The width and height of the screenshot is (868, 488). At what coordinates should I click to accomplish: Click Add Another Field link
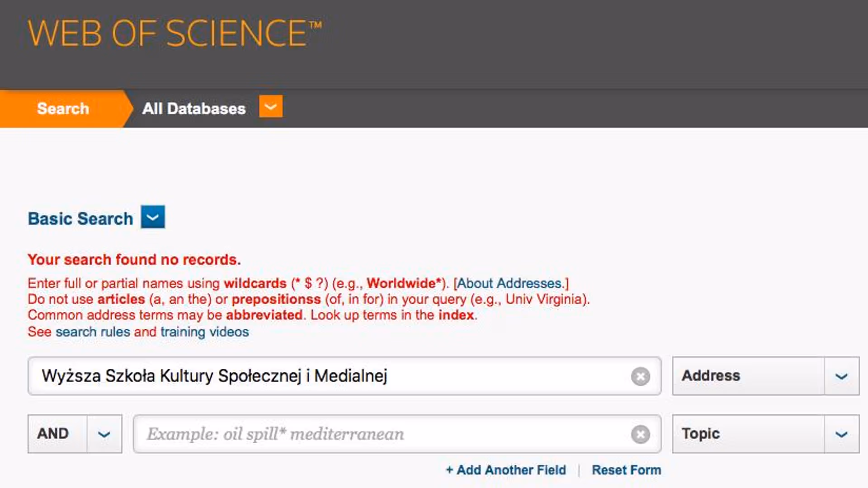506,470
